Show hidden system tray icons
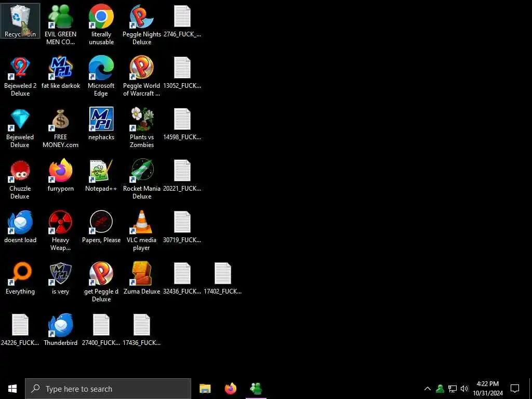Viewport: 532px width, 399px height. [428, 389]
